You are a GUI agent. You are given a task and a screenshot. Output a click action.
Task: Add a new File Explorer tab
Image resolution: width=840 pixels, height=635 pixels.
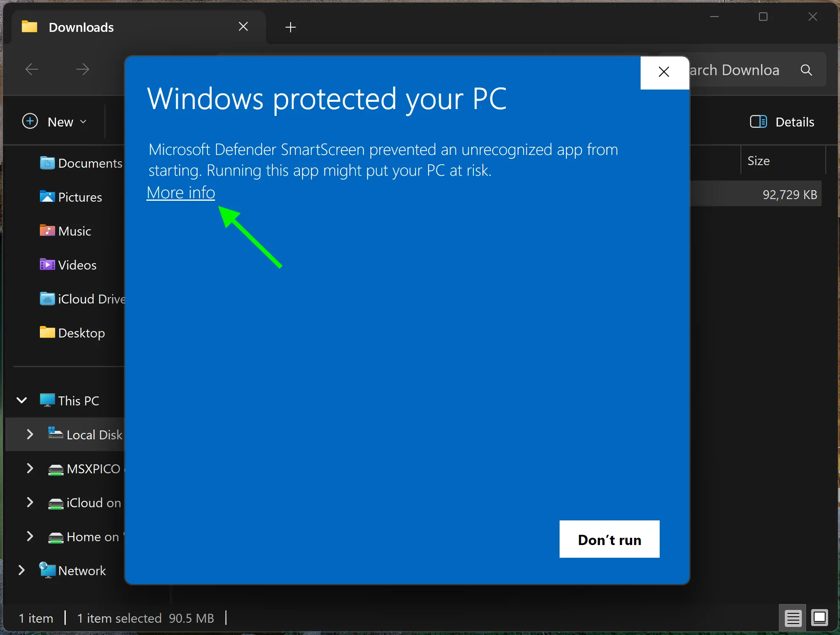click(291, 27)
